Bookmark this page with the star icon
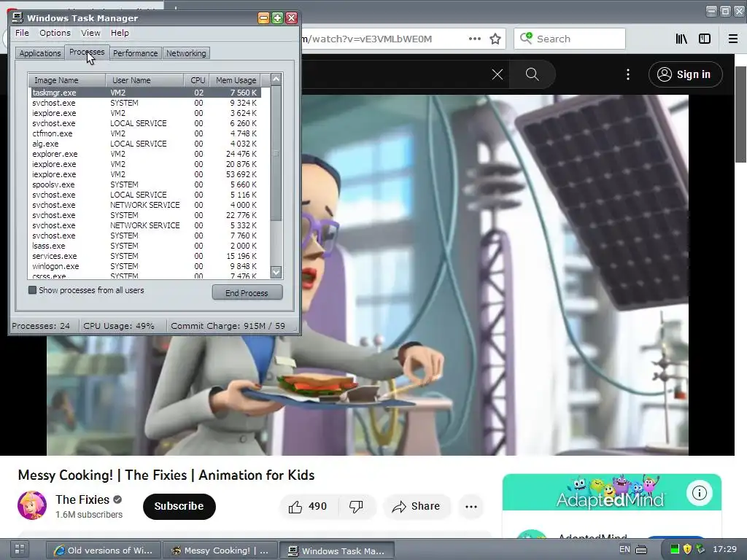 (x=495, y=39)
